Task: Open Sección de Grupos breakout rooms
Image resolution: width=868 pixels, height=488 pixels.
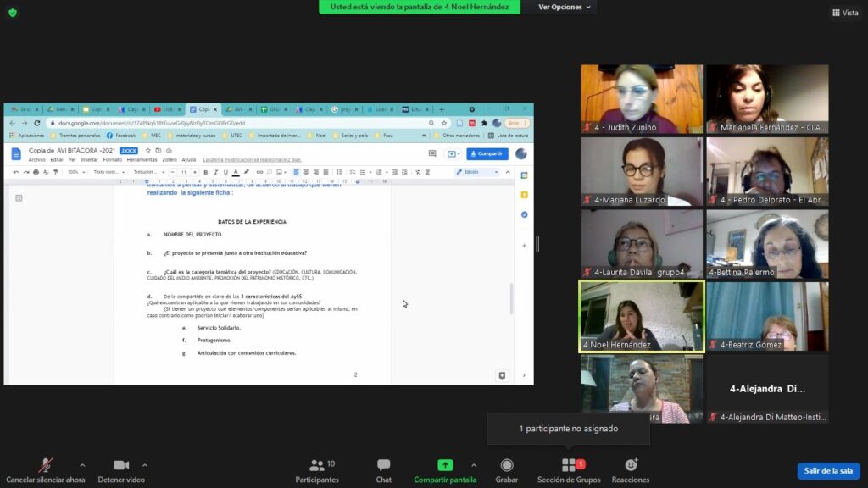Action: point(569,470)
